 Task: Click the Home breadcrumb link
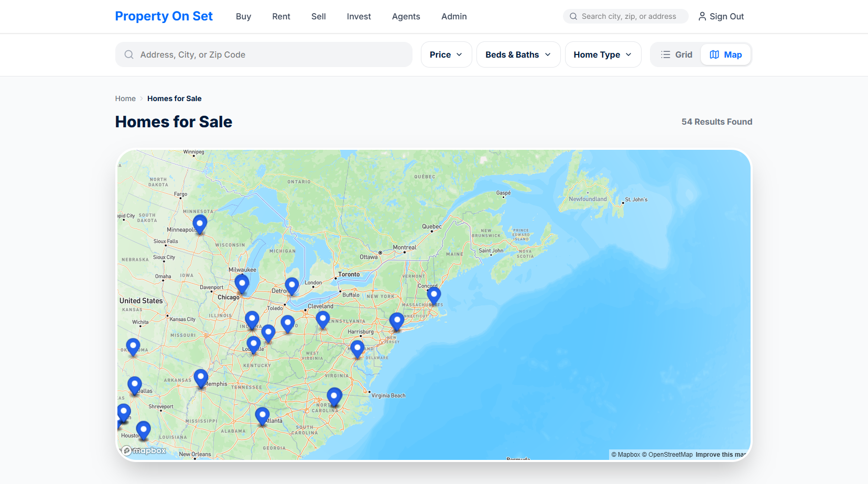125,98
